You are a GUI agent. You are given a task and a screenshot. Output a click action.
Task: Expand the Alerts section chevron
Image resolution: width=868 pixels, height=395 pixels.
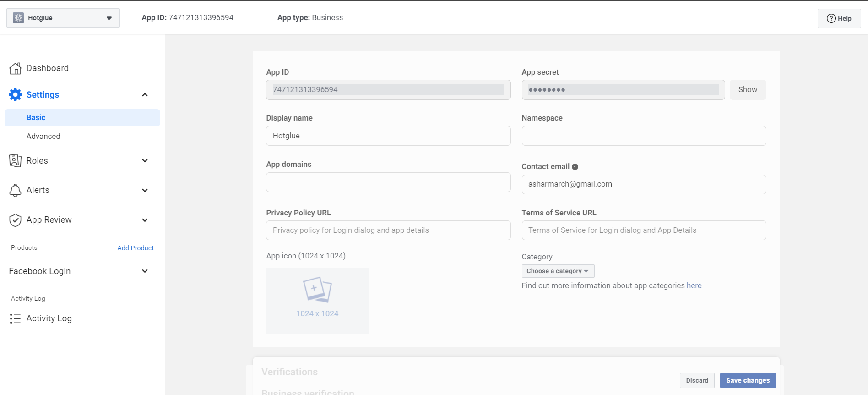[x=145, y=190]
